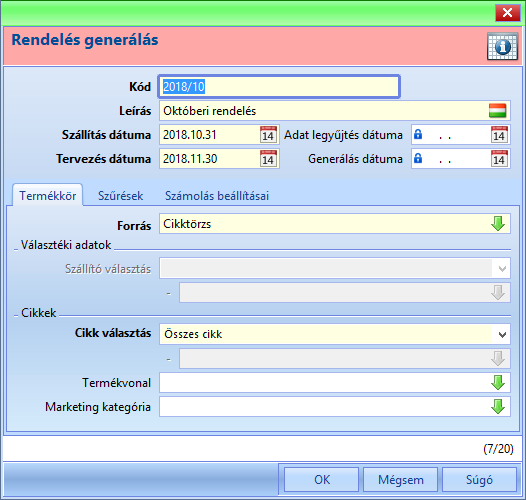This screenshot has width=526, height=500.
Task: Switch to the Szűrések tab
Action: [x=120, y=196]
